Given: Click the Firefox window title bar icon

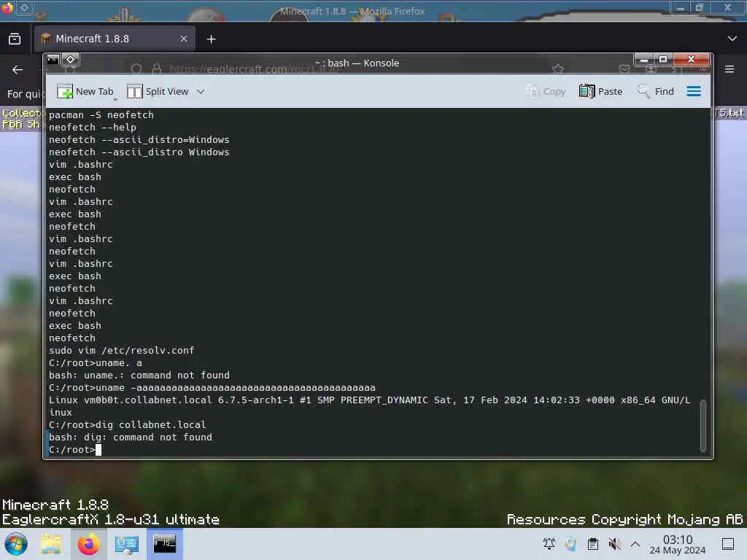Looking at the screenshot, I should click(x=7, y=7).
